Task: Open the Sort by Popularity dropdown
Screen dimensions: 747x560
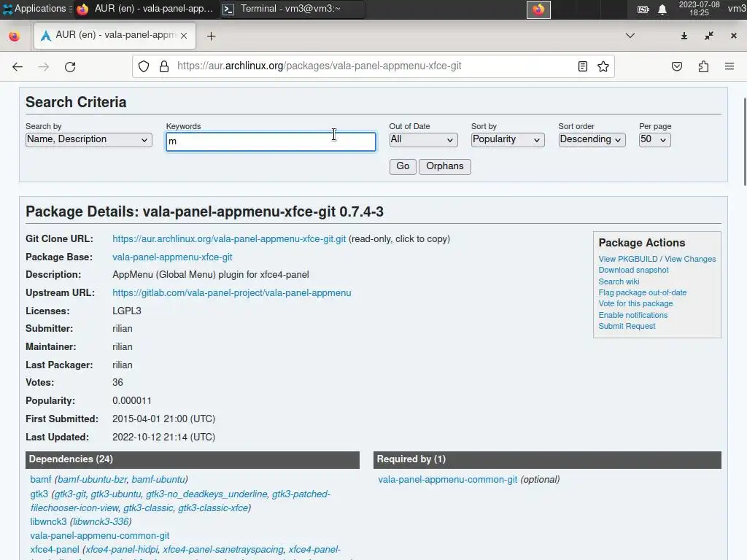Action: click(x=508, y=139)
